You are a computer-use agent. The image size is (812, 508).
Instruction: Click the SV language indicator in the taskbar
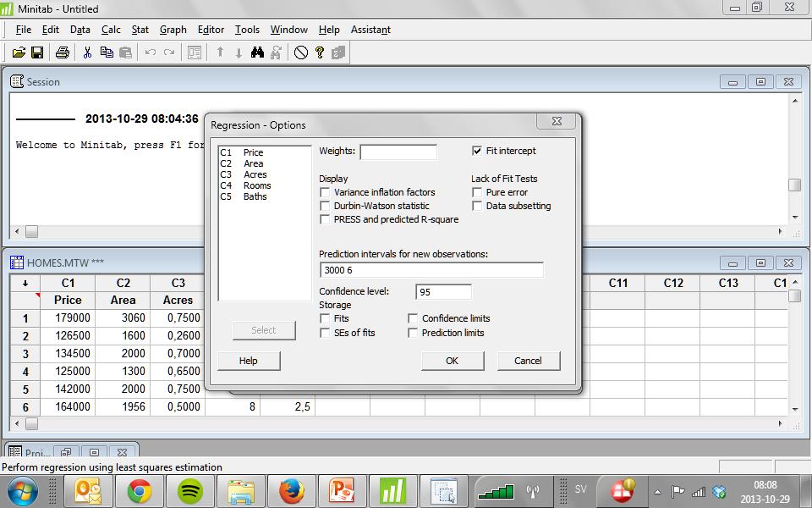pyautogui.click(x=580, y=489)
